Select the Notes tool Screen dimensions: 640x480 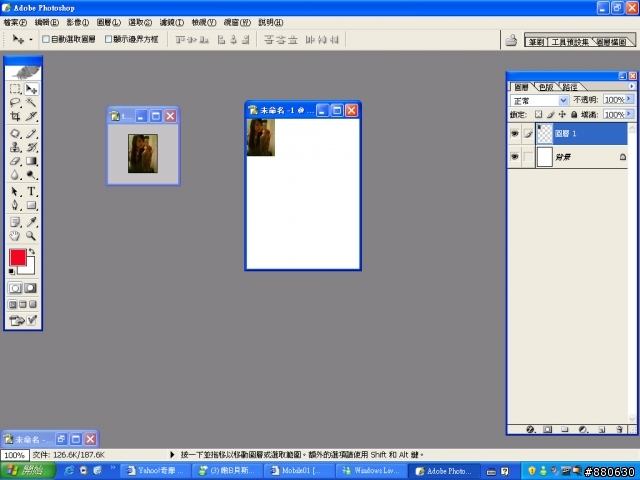[15, 222]
